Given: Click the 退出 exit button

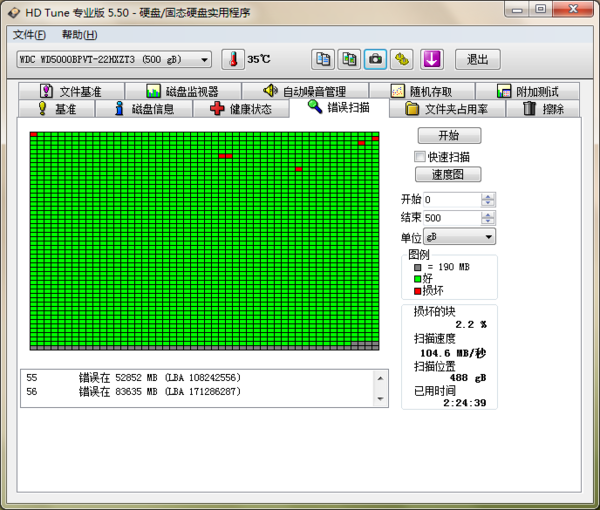Looking at the screenshot, I should click(477, 59).
